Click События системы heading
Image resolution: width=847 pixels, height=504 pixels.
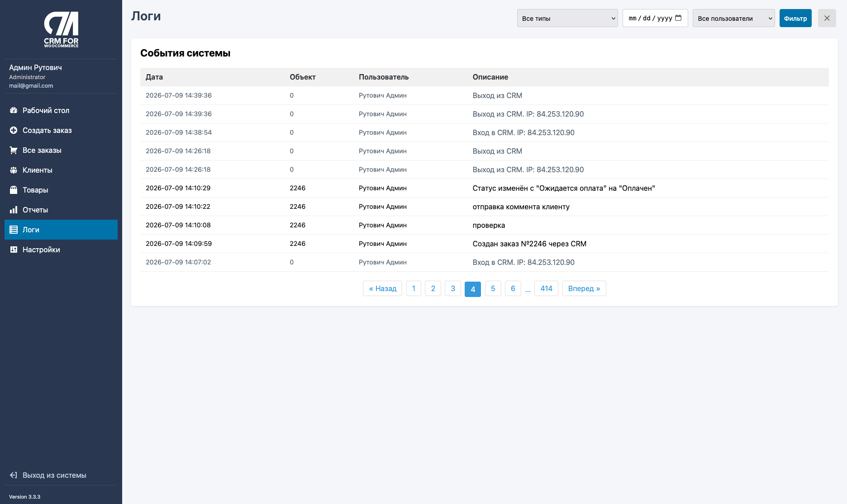(186, 53)
